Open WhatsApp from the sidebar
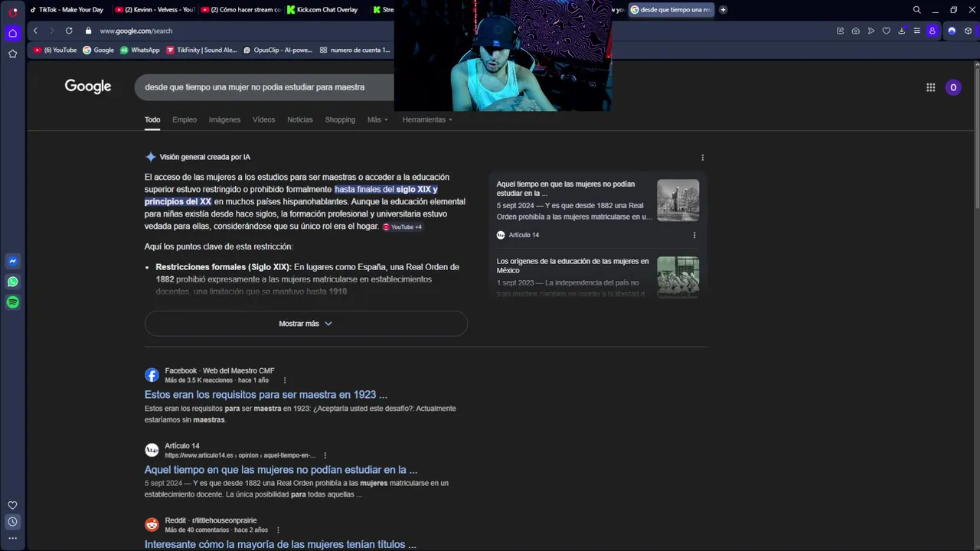The height and width of the screenshot is (551, 980). pos(12,282)
